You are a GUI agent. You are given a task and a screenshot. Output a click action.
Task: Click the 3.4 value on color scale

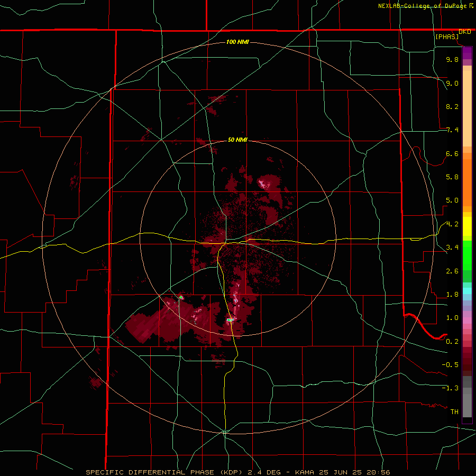(x=452, y=248)
